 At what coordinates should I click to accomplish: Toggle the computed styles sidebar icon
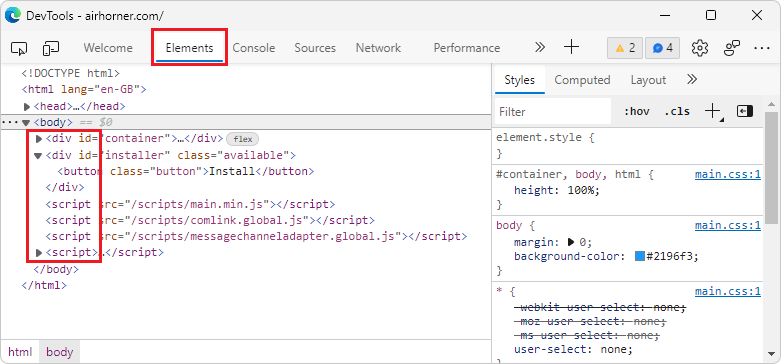pyautogui.click(x=745, y=111)
